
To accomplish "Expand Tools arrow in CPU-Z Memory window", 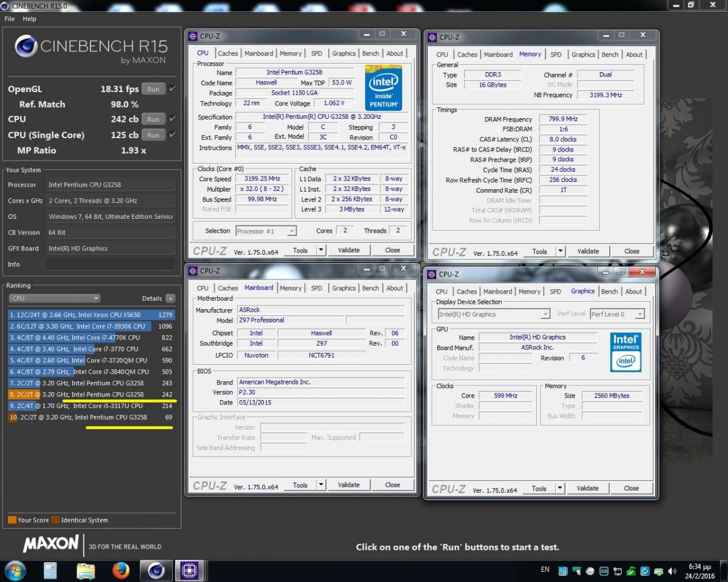I will click(560, 252).
